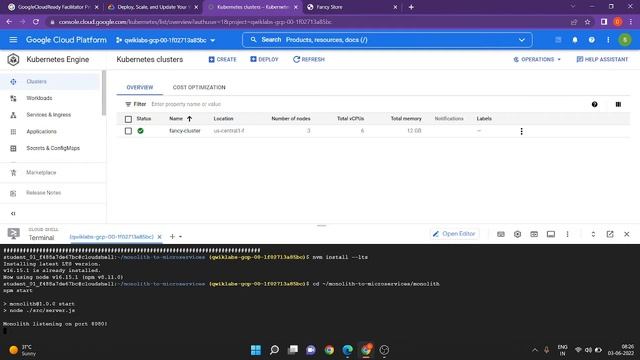Open the project selector dropdown
The height and width of the screenshot is (360, 640).
click(x=166, y=40)
